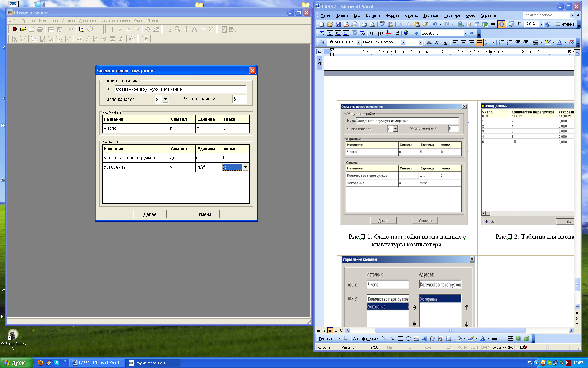Viewport: 588px width, 368px height.
Task: Expand the Рисование menu on Drawing toolbar
Action: pos(329,339)
